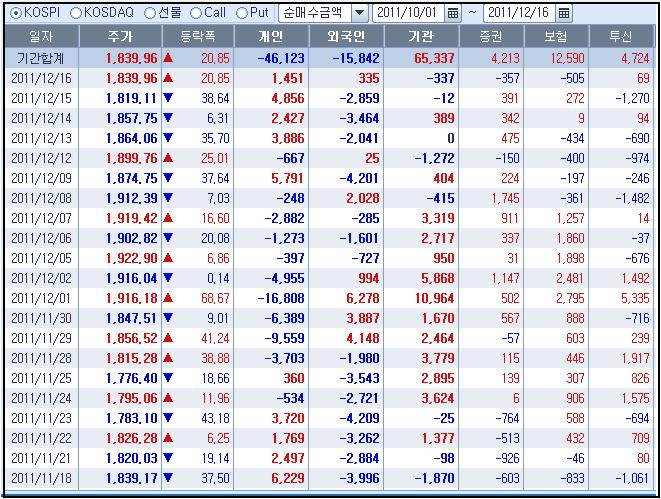Open calendar for end date 2011/12/16
Viewport: 661px width, 499px height.
pos(564,13)
